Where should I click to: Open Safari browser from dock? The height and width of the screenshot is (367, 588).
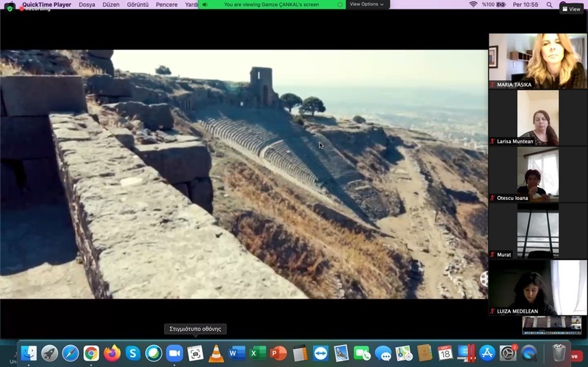pos(70,353)
